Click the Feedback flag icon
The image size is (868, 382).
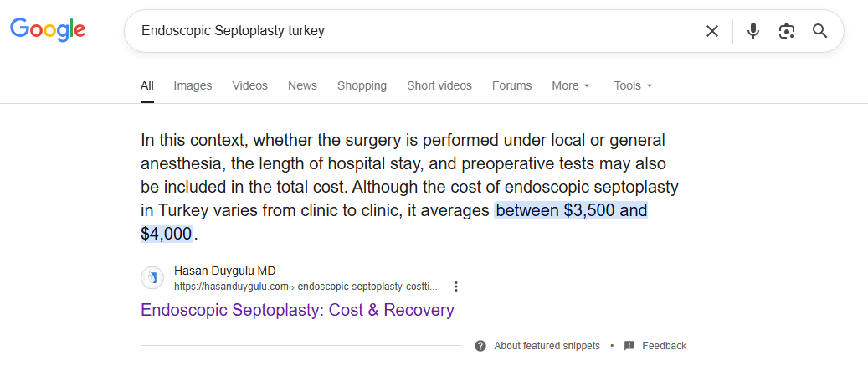629,346
